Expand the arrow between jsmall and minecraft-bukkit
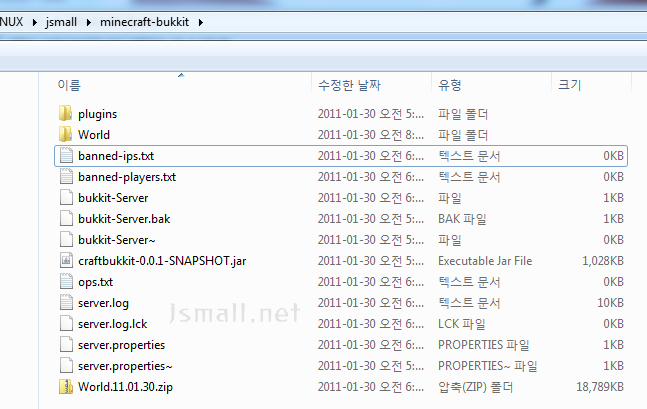The image size is (647, 409). (89, 22)
